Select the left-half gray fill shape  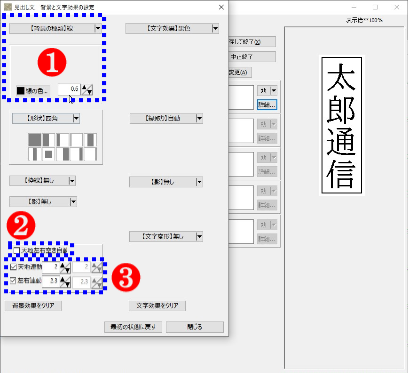(x=49, y=140)
